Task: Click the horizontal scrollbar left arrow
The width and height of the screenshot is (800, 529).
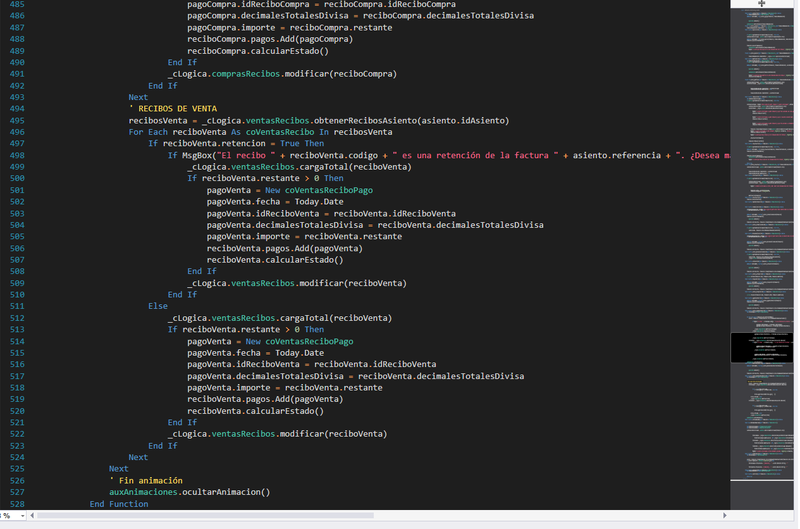Action: 32,515
